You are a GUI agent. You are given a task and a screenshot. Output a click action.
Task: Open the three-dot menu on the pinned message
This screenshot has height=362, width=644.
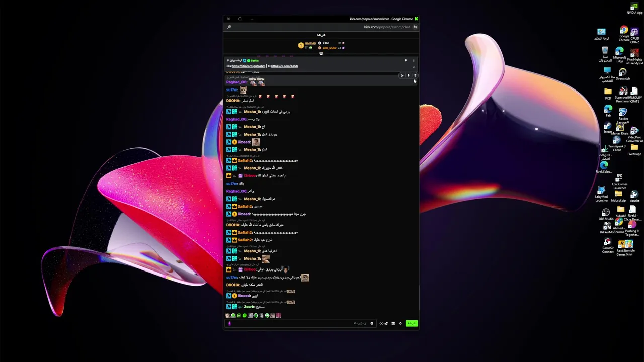414,61
